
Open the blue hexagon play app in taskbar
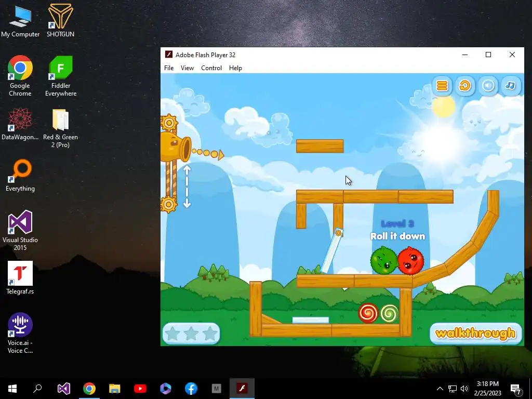coord(166,389)
